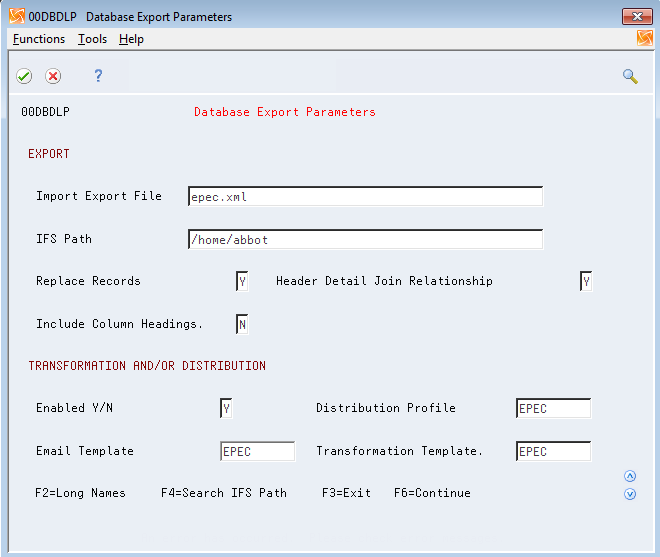Viewport: 660px width, 557px height.
Task: Click the Email Template label
Action: (x=85, y=451)
